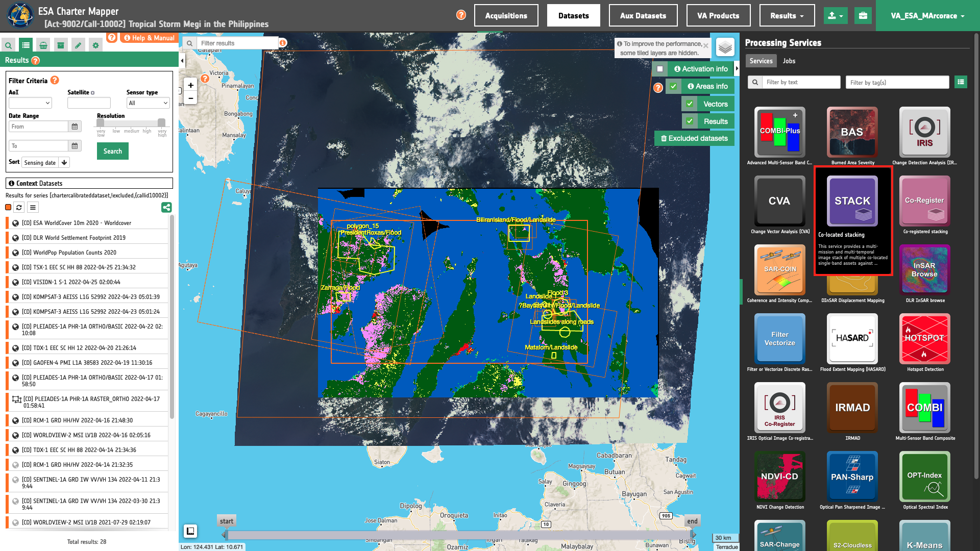The image size is (980, 551).
Task: Select the SAR-COIN coherence service
Action: (779, 270)
